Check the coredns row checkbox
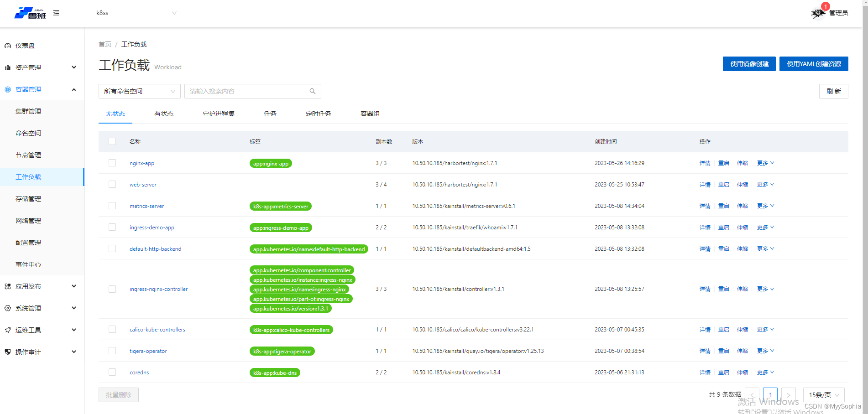 (x=112, y=372)
